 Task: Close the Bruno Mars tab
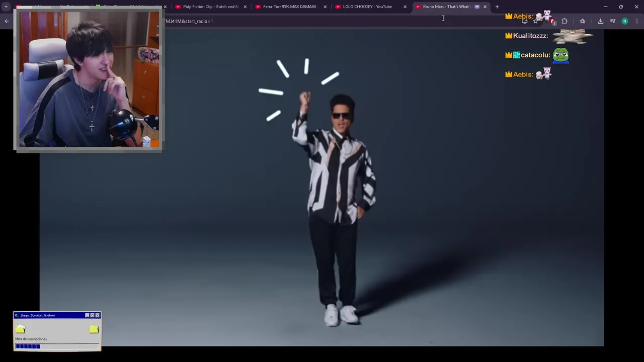(485, 7)
